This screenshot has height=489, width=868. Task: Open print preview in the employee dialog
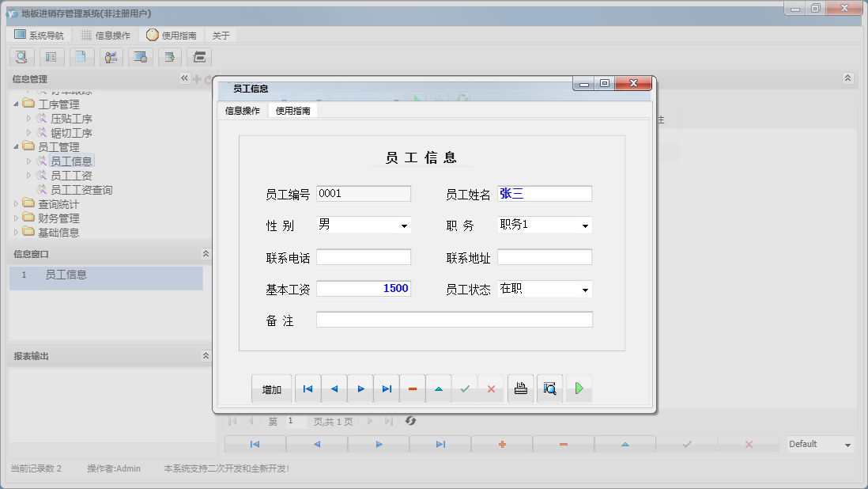click(549, 389)
